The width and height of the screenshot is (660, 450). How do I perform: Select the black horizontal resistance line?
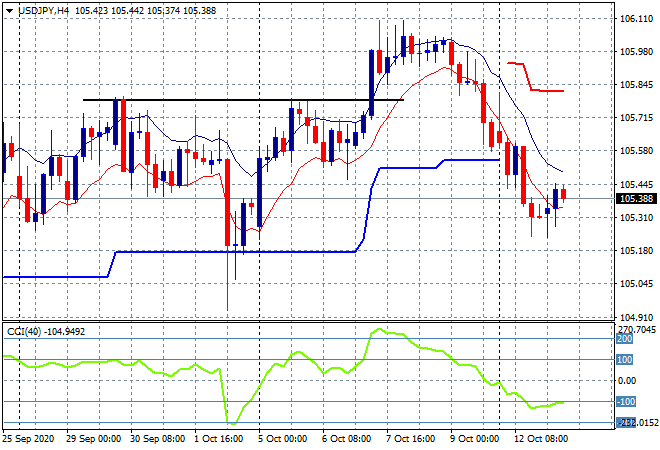[x=240, y=100]
